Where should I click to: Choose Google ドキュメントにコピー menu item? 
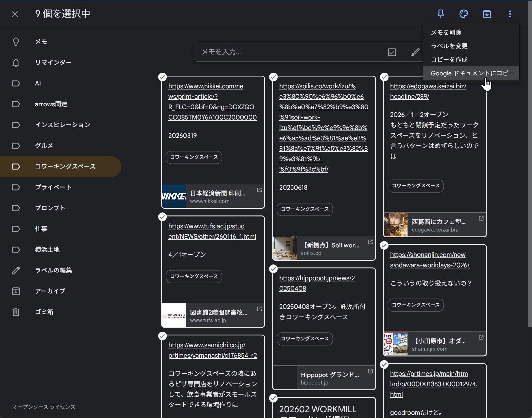tap(472, 73)
